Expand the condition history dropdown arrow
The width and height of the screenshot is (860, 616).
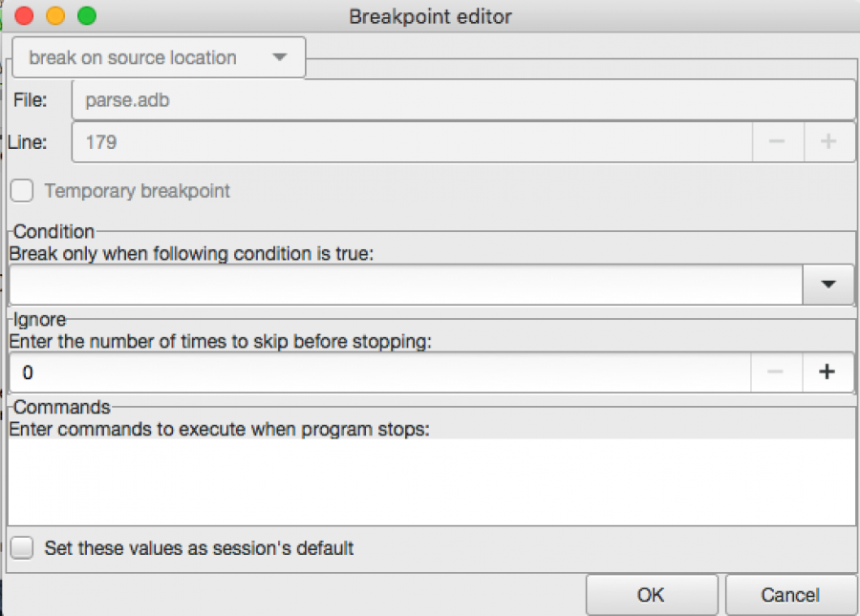click(x=828, y=285)
